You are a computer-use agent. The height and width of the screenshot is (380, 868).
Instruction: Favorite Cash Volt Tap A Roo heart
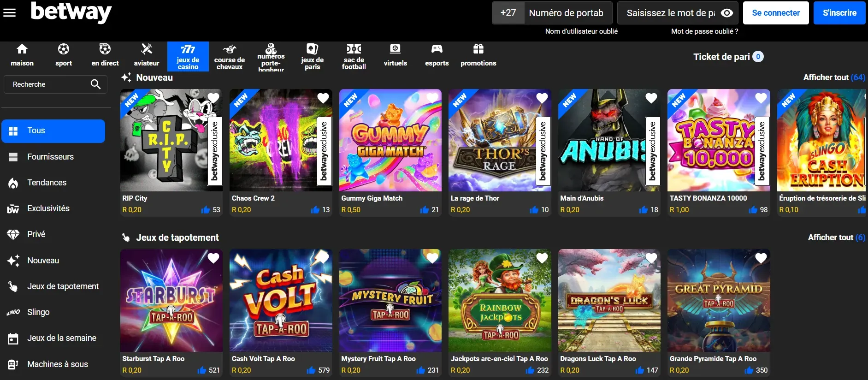tap(323, 258)
